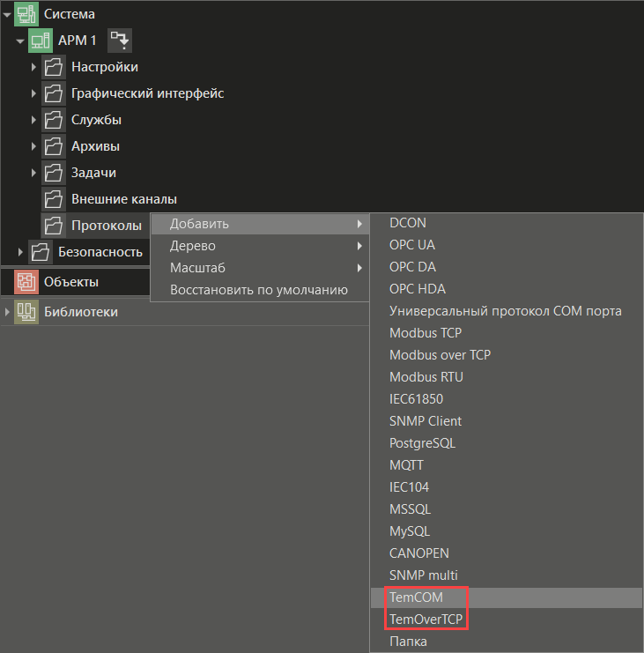This screenshot has height=653, width=644.
Task: Click the network link icon beside АРМ 1
Action: click(119, 41)
